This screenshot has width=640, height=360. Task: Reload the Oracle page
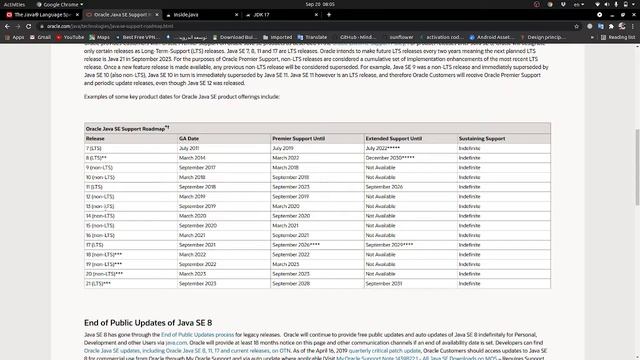(28, 26)
